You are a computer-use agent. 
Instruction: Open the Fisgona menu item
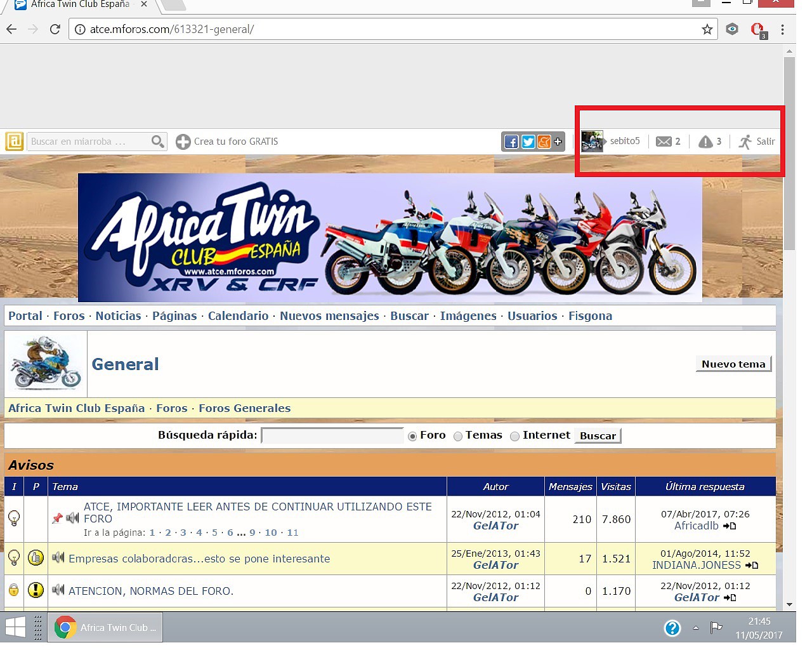click(x=590, y=316)
